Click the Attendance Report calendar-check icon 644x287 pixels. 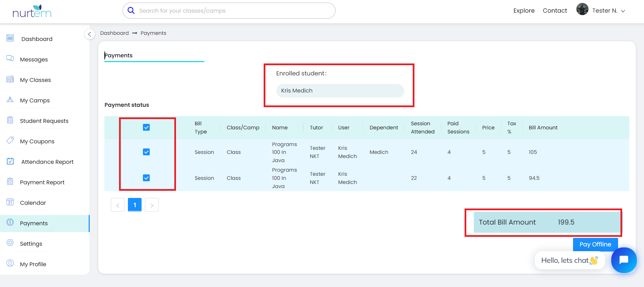10,161
